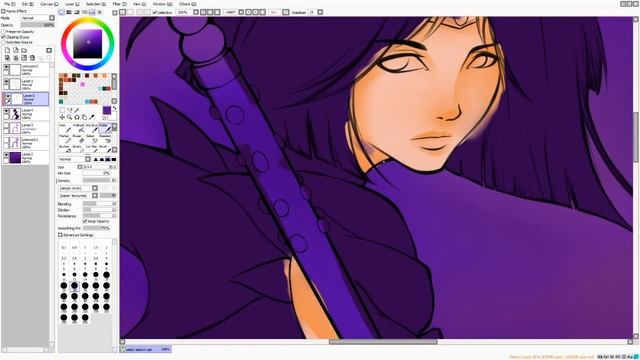Open the Layer menu

(72, 4)
